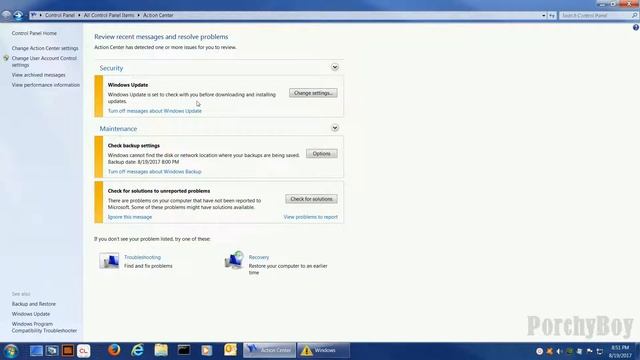Select Action Center in the breadcrumb
Viewport: 640px width, 360px height.
158,15
